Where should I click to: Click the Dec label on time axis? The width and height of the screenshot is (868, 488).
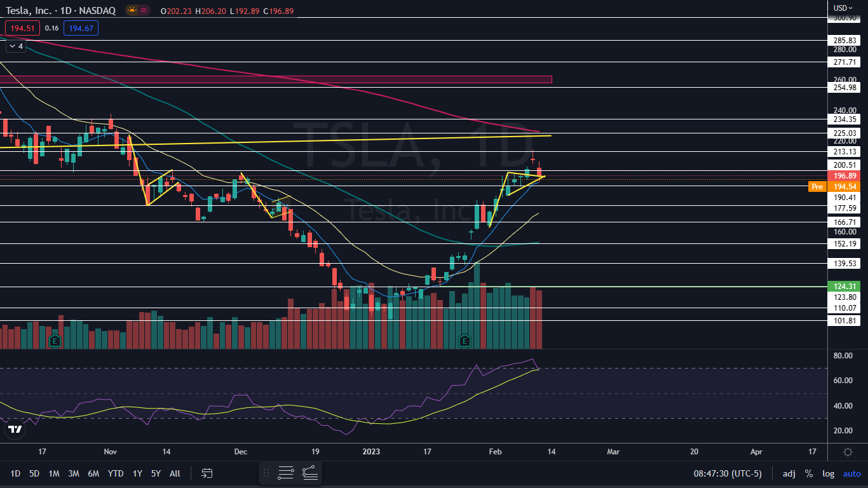(x=241, y=452)
